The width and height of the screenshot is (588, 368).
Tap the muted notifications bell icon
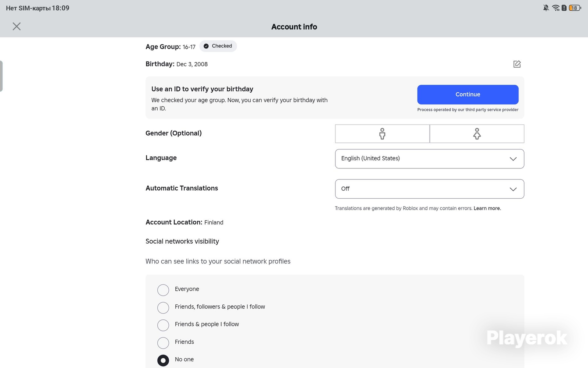click(x=546, y=8)
